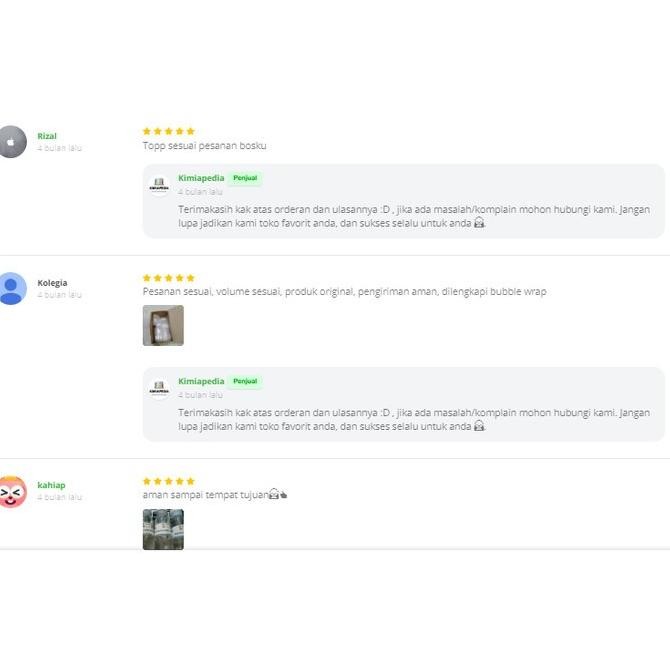670x670 pixels.
Task: Open Kolegia's blue profile avatar
Action: (x=11, y=289)
